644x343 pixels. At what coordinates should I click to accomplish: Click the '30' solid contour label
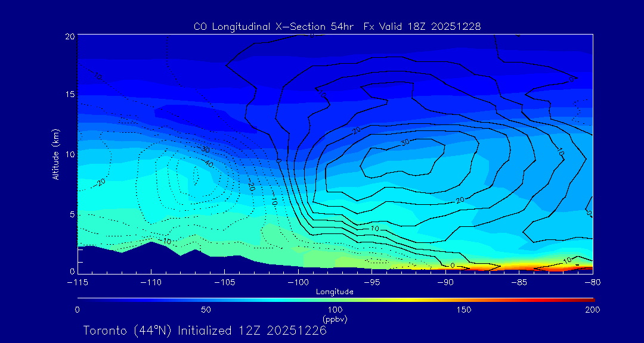click(404, 143)
